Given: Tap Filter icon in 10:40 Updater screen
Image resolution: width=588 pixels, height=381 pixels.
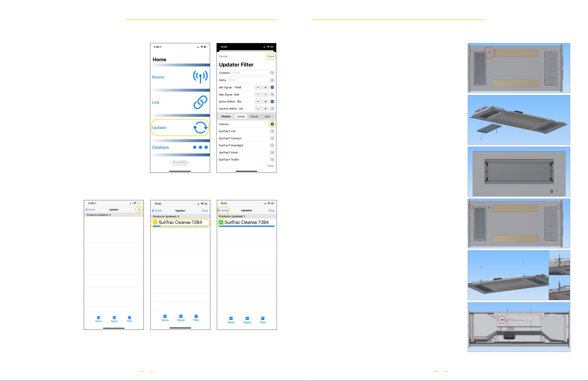Looking at the screenshot, I should pyautogui.click(x=196, y=316).
